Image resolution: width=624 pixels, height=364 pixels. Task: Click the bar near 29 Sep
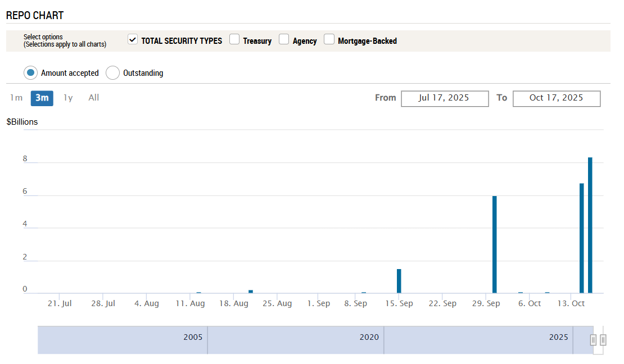coord(495,244)
